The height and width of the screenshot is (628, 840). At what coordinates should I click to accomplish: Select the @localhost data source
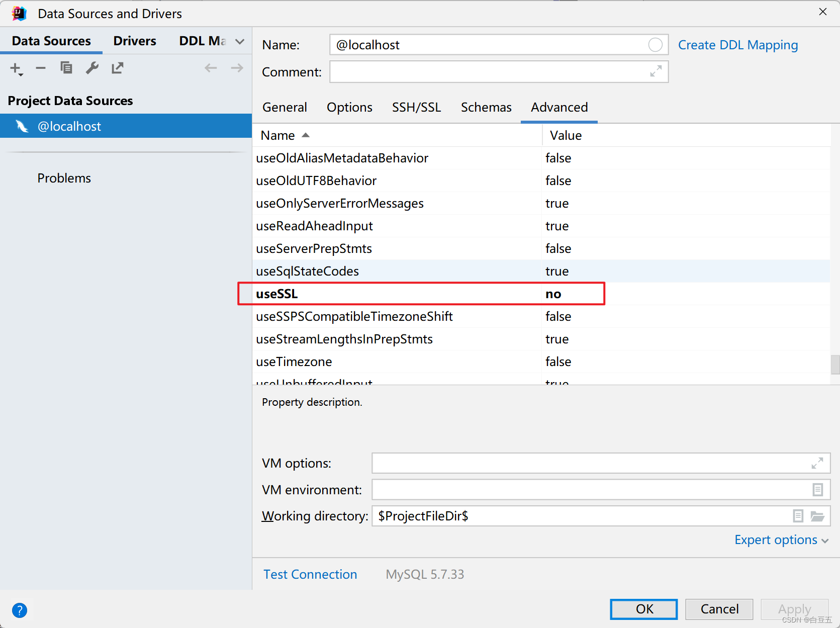126,126
